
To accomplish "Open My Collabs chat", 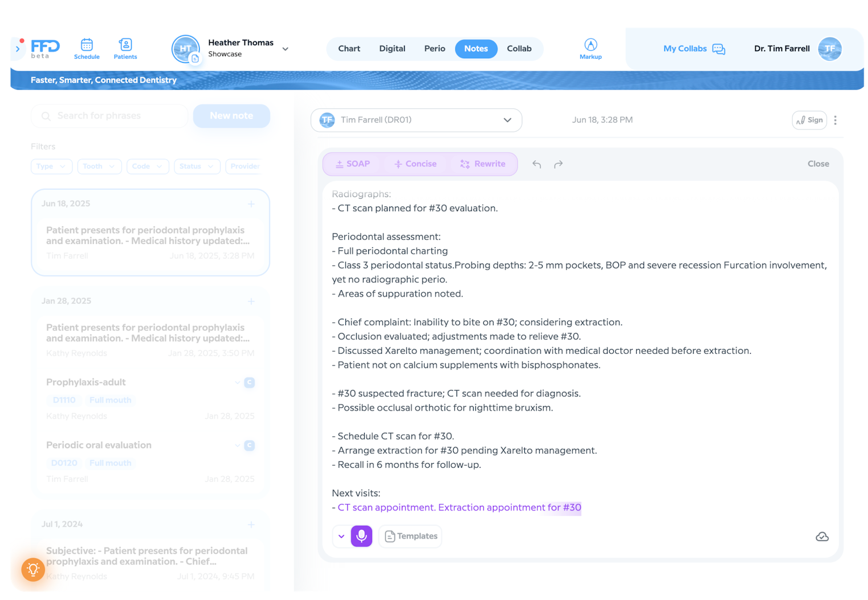I will pos(694,49).
